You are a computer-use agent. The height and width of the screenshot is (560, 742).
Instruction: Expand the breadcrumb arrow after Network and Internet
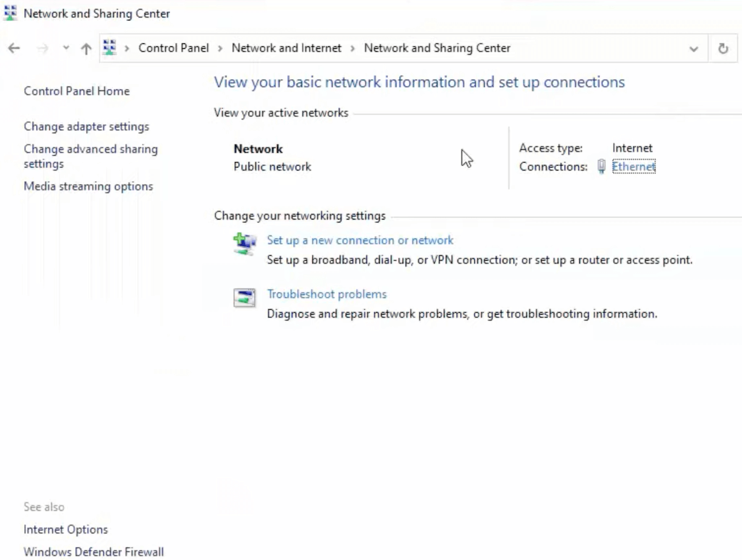pos(352,48)
